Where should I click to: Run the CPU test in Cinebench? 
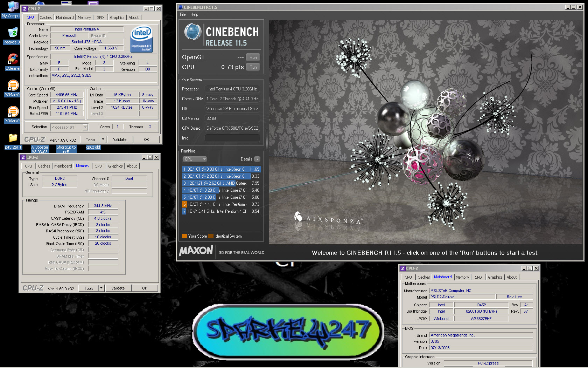point(253,67)
